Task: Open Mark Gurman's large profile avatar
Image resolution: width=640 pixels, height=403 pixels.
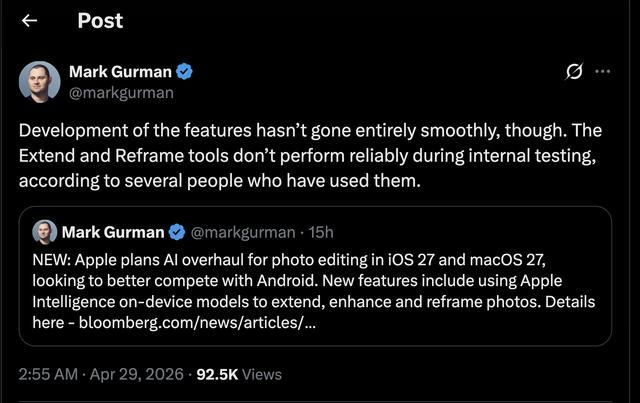Action: click(39, 81)
